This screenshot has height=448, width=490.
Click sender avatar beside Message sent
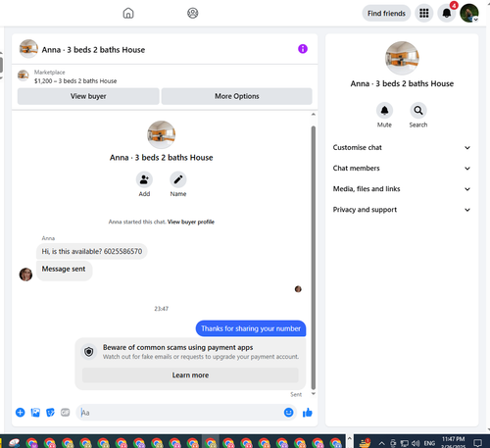(25, 274)
